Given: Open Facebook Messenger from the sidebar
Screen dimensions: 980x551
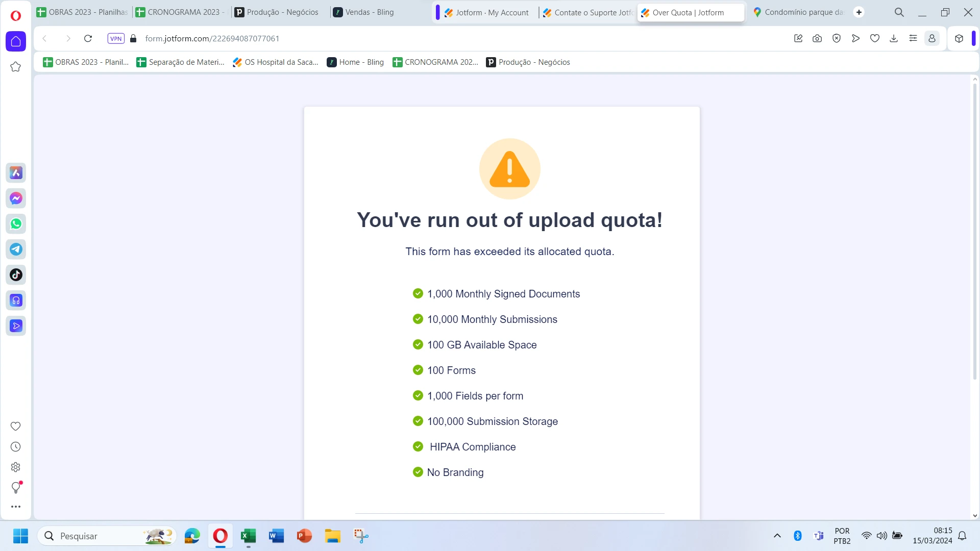Looking at the screenshot, I should (x=16, y=198).
